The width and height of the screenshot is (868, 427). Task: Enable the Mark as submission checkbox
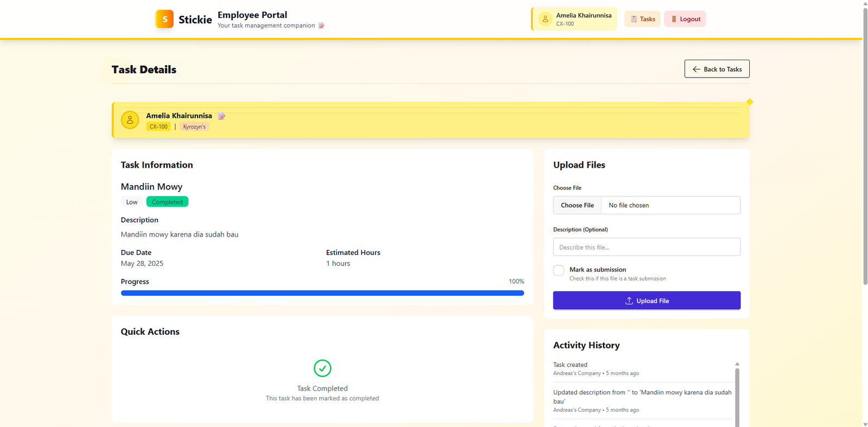pos(559,270)
